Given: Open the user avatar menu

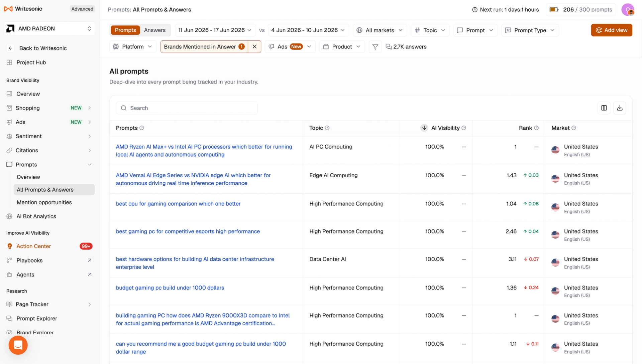Looking at the screenshot, I should (x=628, y=10).
